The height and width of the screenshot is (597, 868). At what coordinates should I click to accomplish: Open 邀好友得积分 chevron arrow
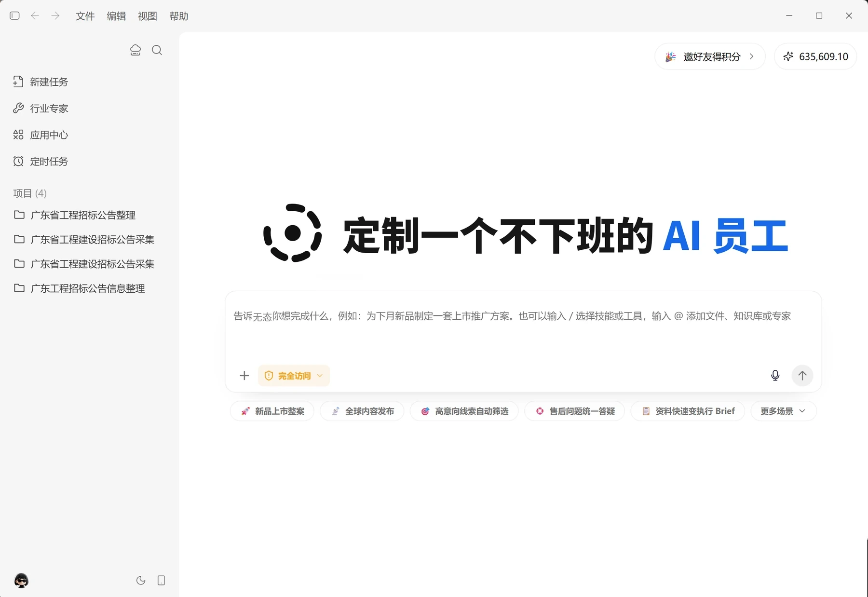751,56
